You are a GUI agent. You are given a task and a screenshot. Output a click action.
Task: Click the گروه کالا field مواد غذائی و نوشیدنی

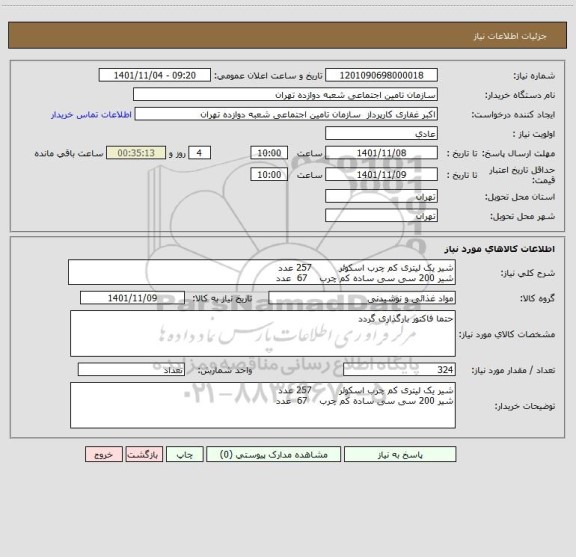click(362, 298)
